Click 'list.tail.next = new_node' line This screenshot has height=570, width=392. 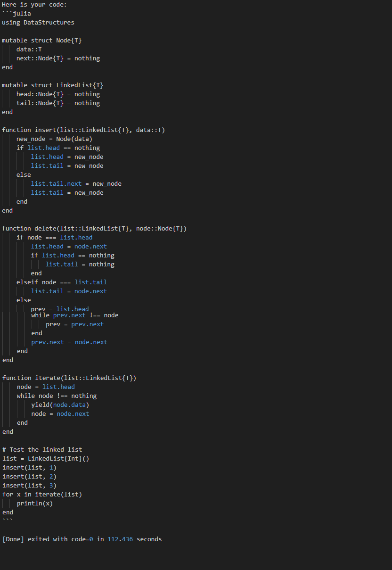coord(76,184)
